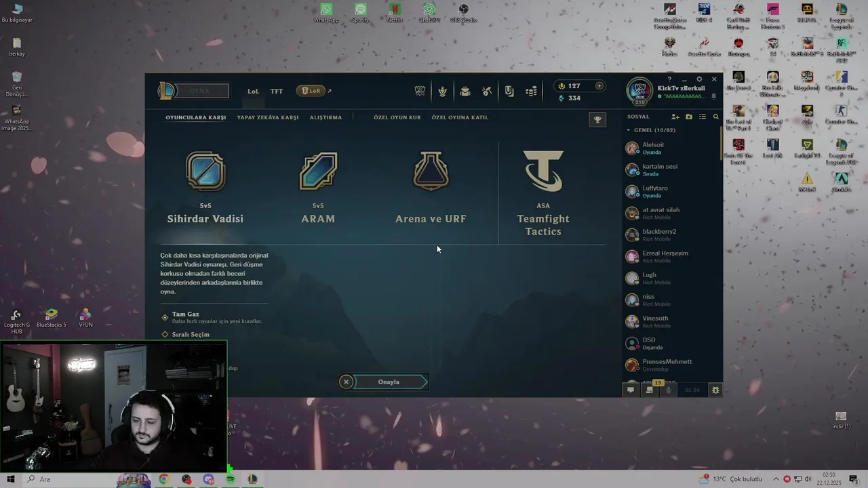868x488 pixels.
Task: Click the add friend icon in the social panel
Action: (x=675, y=117)
